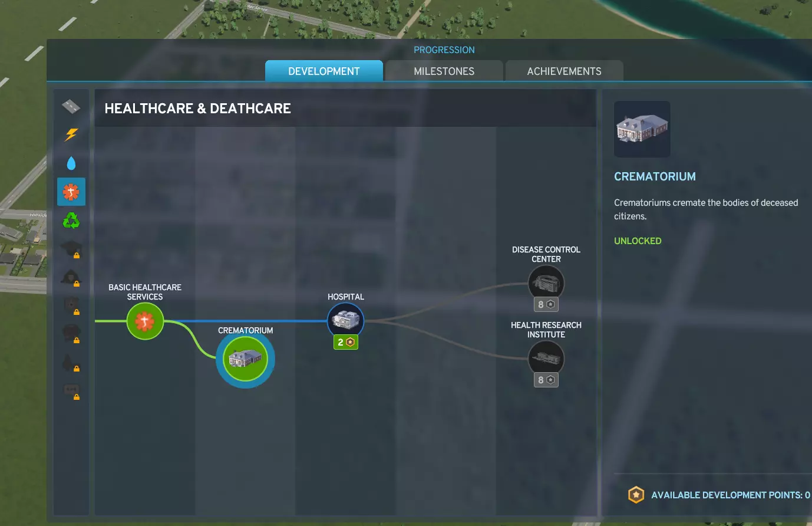Select locked Fire helmet category
The image size is (812, 526).
pos(71,277)
